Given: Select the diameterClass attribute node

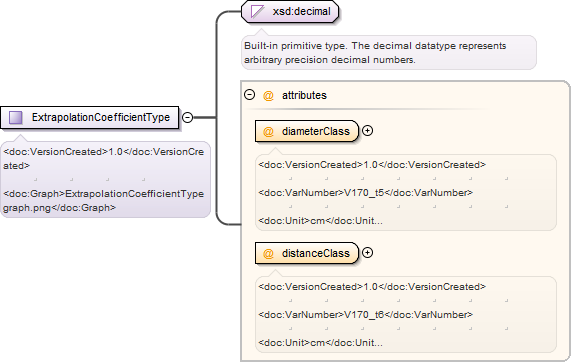Looking at the screenshot, I should pos(307,131).
